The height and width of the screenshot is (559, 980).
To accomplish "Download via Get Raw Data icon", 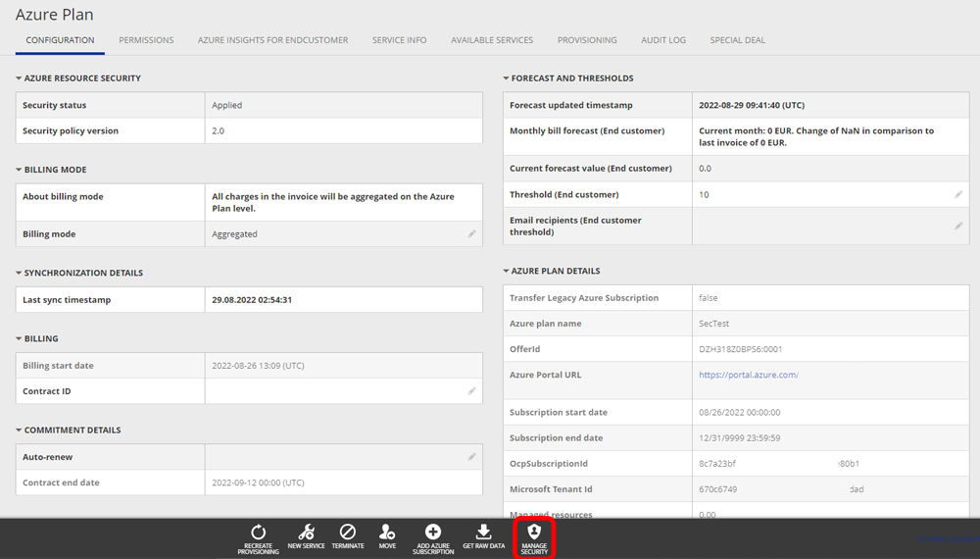I will 483,533.
